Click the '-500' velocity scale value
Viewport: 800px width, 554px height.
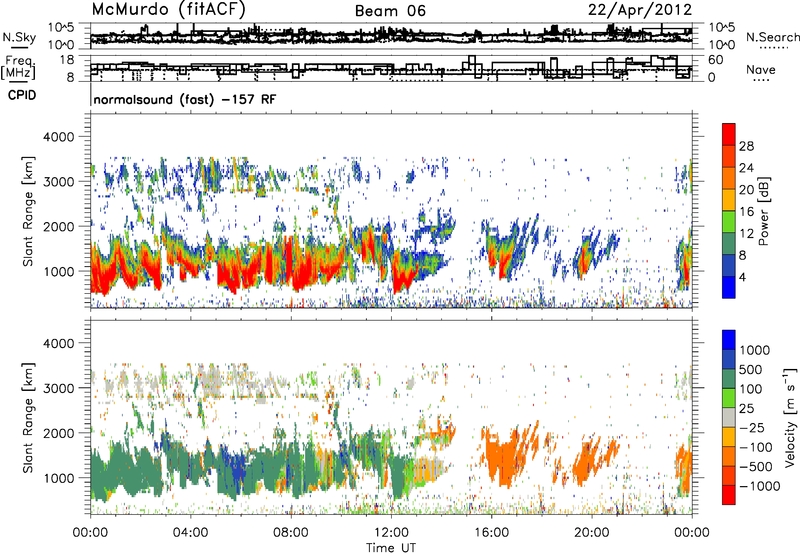pyautogui.click(x=755, y=466)
